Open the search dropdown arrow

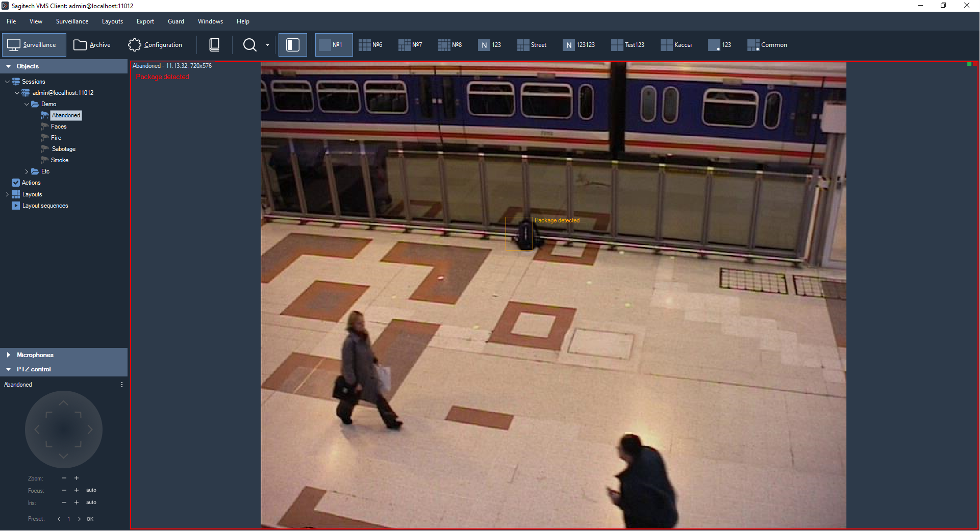(x=267, y=45)
